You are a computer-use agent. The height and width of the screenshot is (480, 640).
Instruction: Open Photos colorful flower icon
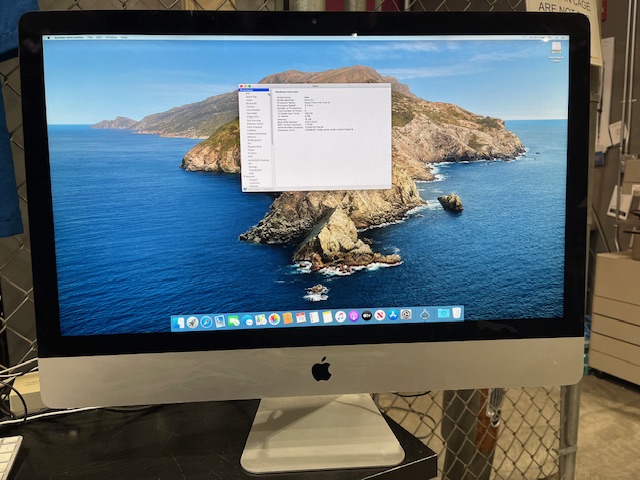[274, 319]
